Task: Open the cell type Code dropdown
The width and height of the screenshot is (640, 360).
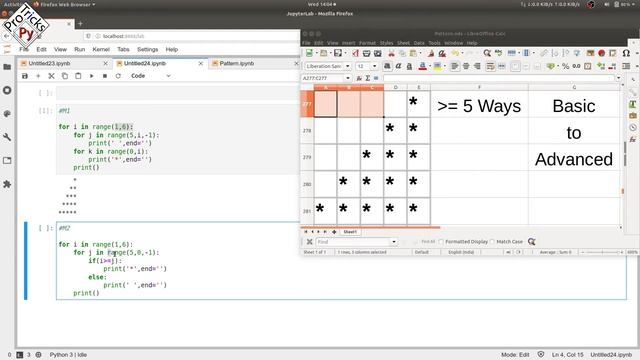Action: coord(151,76)
